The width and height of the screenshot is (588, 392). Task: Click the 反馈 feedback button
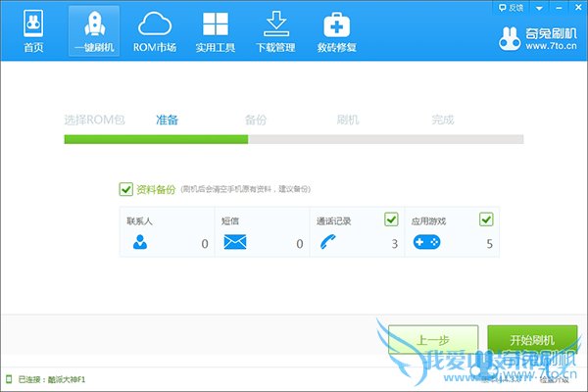511,8
